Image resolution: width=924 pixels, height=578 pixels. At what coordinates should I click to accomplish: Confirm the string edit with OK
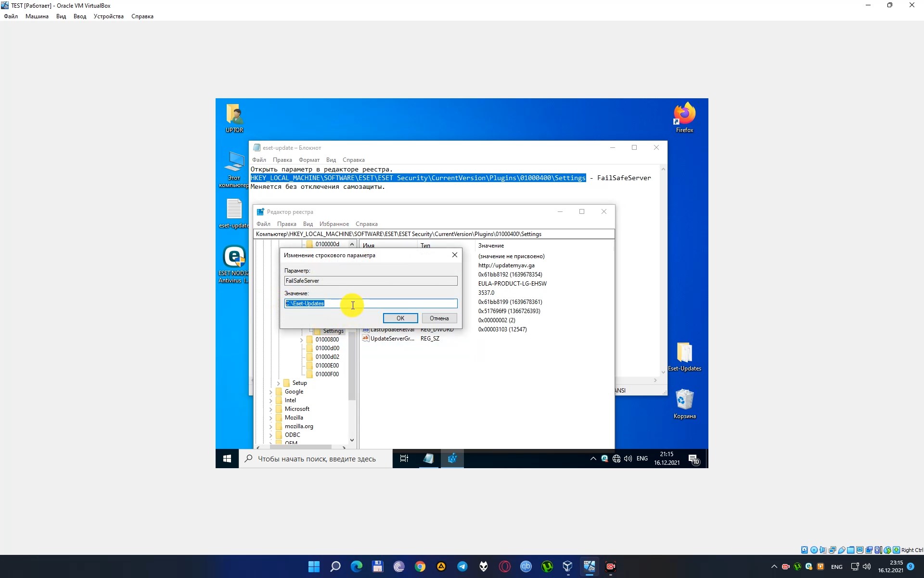(x=400, y=318)
